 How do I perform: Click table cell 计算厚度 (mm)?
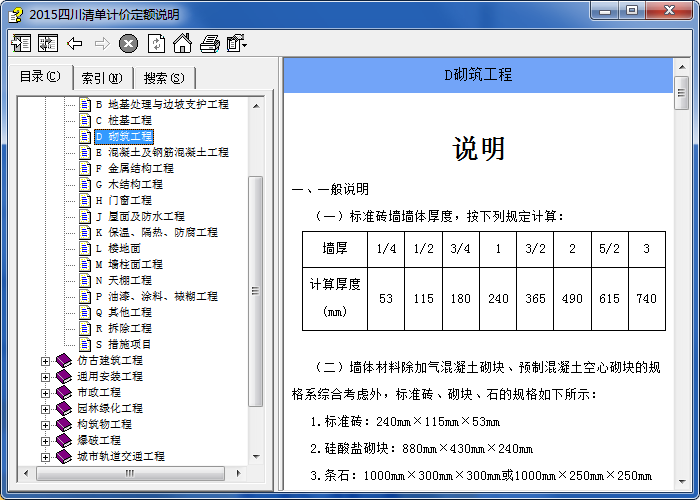335,299
